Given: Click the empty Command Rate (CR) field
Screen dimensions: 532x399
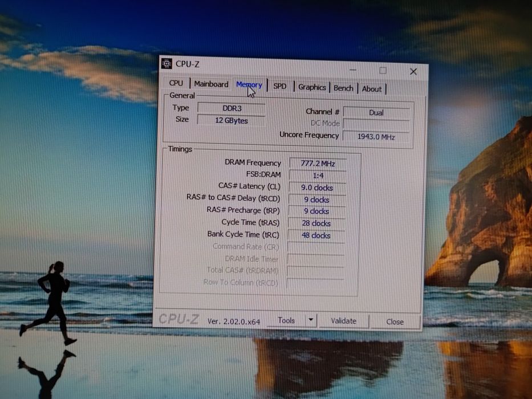Looking at the screenshot, I should (316, 247).
